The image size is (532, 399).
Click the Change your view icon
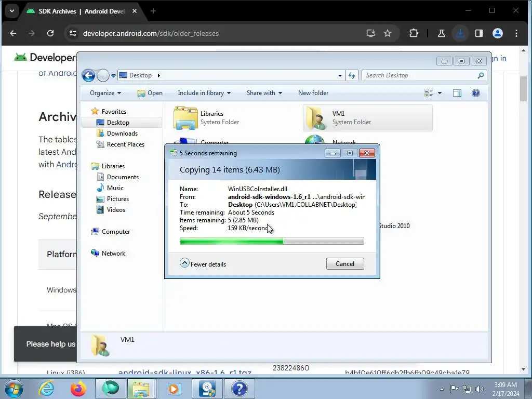tap(429, 93)
